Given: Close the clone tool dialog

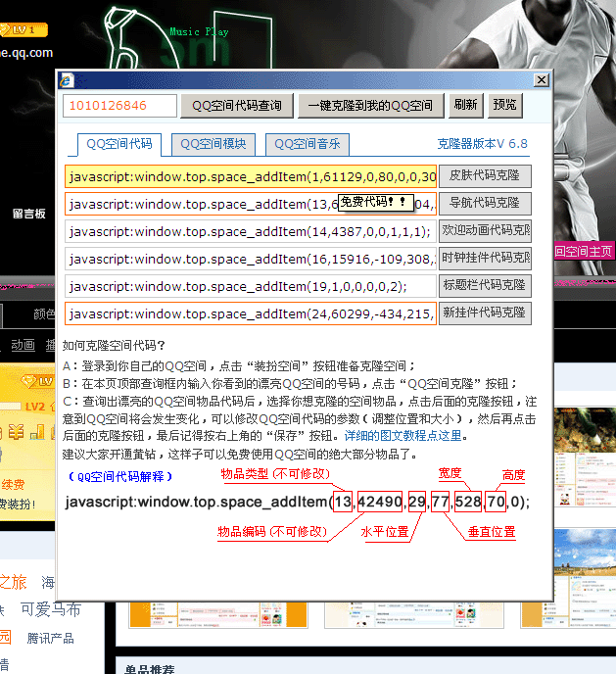Looking at the screenshot, I should (542, 80).
